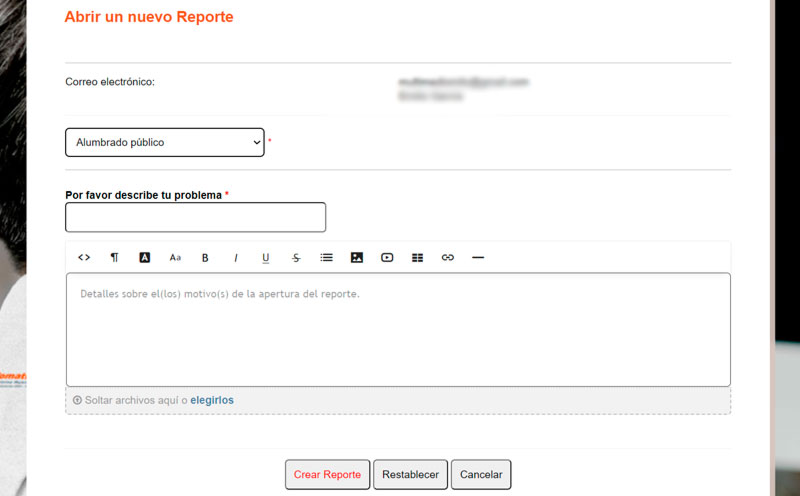Open the text color picker

144,258
